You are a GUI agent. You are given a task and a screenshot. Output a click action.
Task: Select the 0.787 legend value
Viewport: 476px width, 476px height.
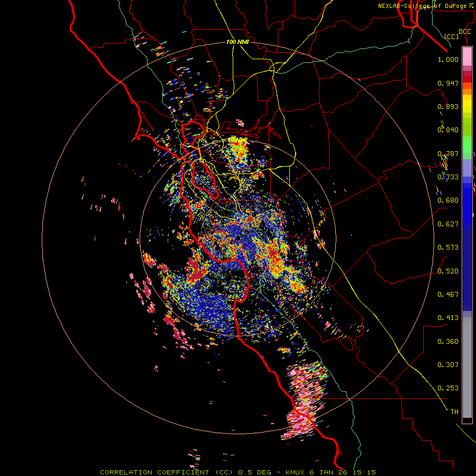[448, 153]
